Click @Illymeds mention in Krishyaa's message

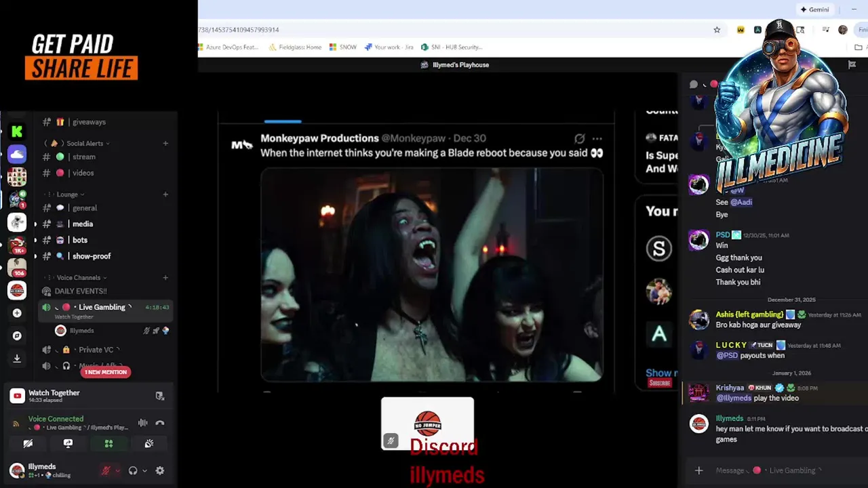[734, 399]
